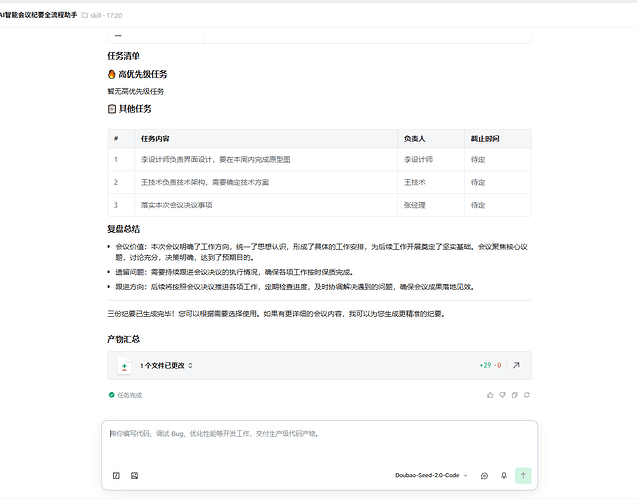Click the 跟进方向 bullet line
Screen dimensions: 637x499
(295, 287)
